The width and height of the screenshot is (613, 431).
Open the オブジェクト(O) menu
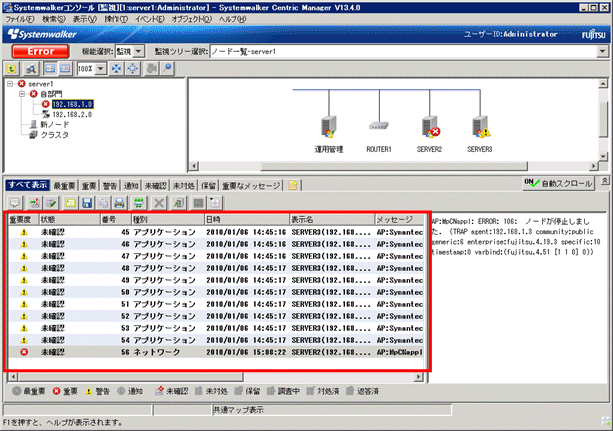192,19
